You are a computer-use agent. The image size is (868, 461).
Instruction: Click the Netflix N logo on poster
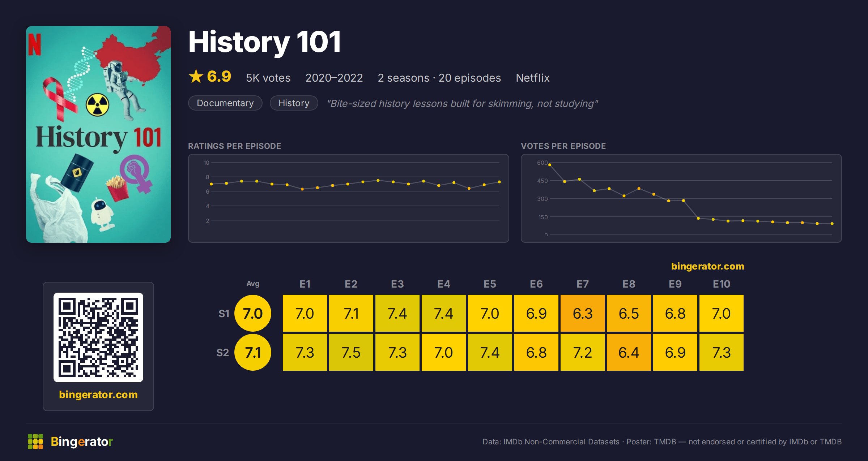pyautogui.click(x=35, y=44)
